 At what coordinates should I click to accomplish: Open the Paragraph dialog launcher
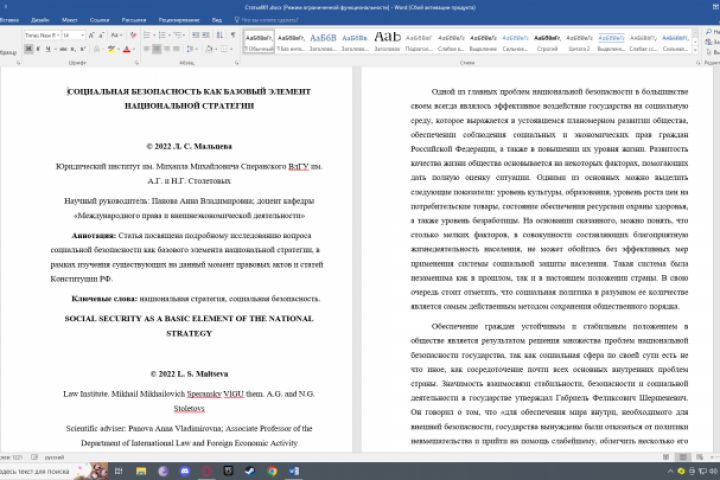(237, 63)
